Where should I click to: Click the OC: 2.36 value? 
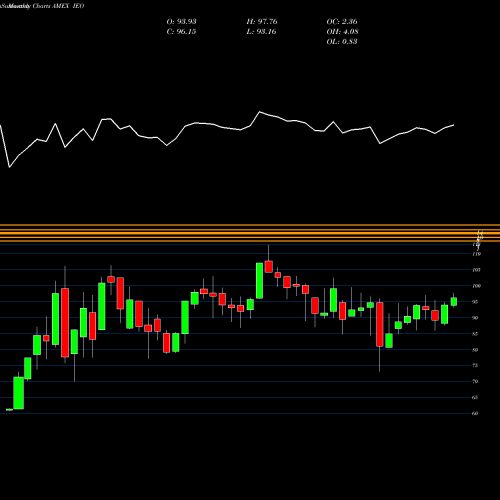click(x=342, y=22)
